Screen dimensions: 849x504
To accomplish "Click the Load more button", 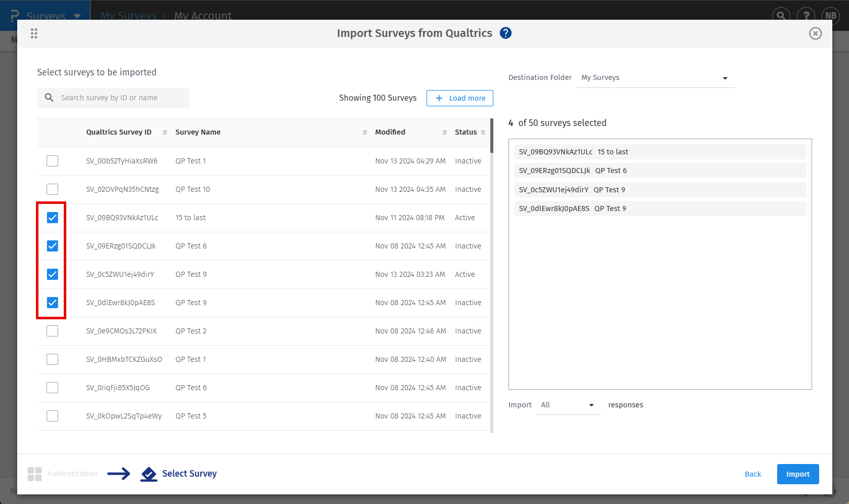I will (x=459, y=98).
